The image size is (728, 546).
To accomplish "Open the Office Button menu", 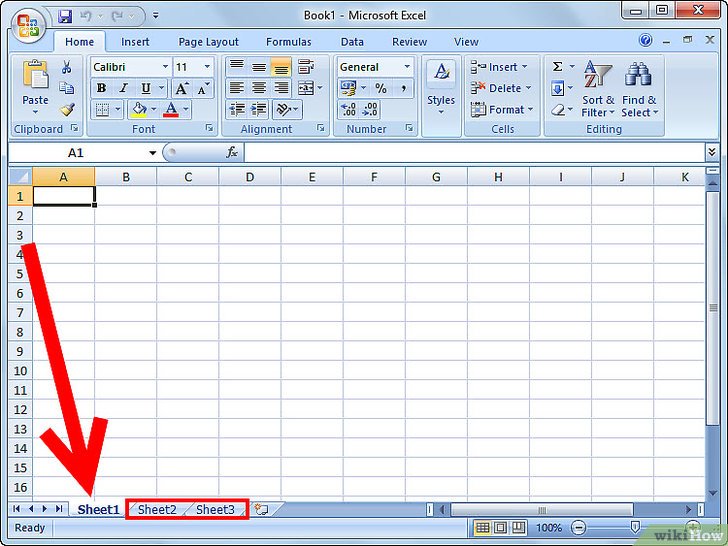I will (29, 26).
